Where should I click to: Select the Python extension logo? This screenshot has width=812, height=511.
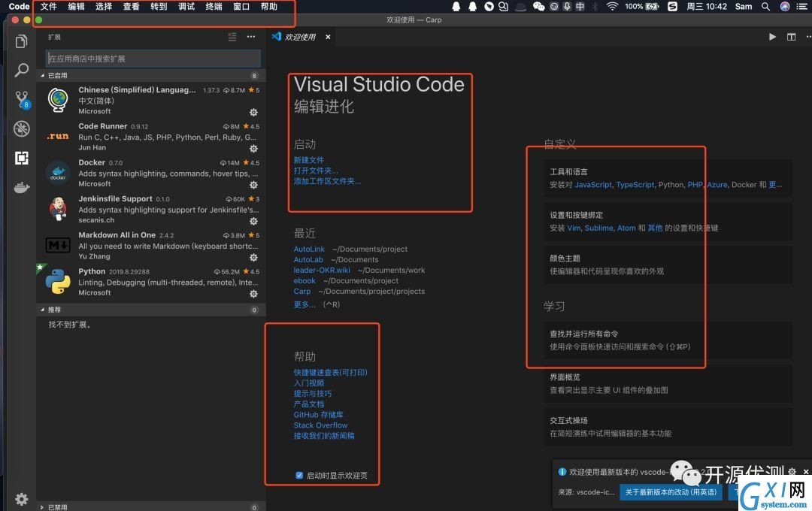coord(58,281)
